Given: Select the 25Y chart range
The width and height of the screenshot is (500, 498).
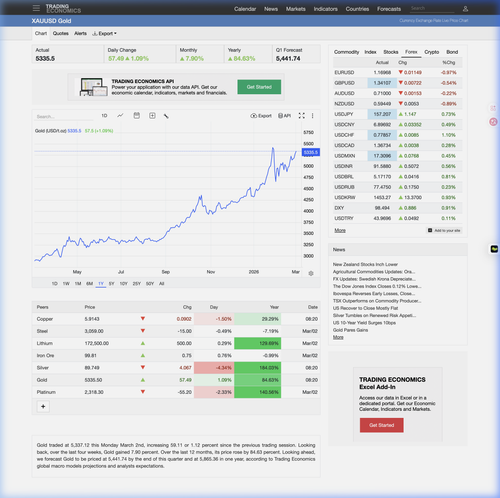Looking at the screenshot, I should click(137, 284).
